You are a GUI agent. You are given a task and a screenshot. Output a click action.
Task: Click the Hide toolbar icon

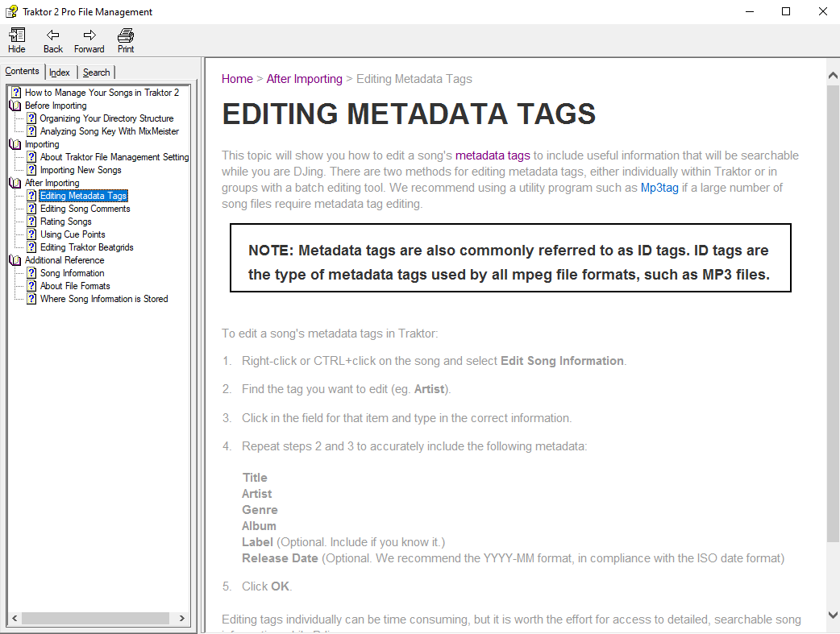click(x=16, y=35)
